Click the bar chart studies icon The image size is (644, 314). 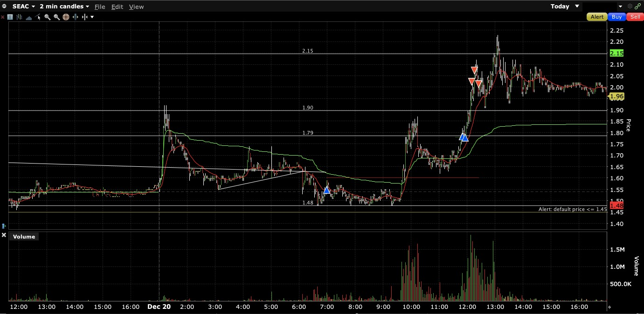click(19, 17)
